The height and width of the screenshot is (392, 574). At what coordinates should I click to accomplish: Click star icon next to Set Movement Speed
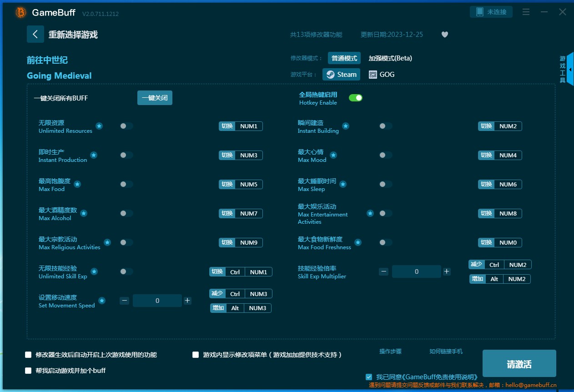tap(102, 301)
